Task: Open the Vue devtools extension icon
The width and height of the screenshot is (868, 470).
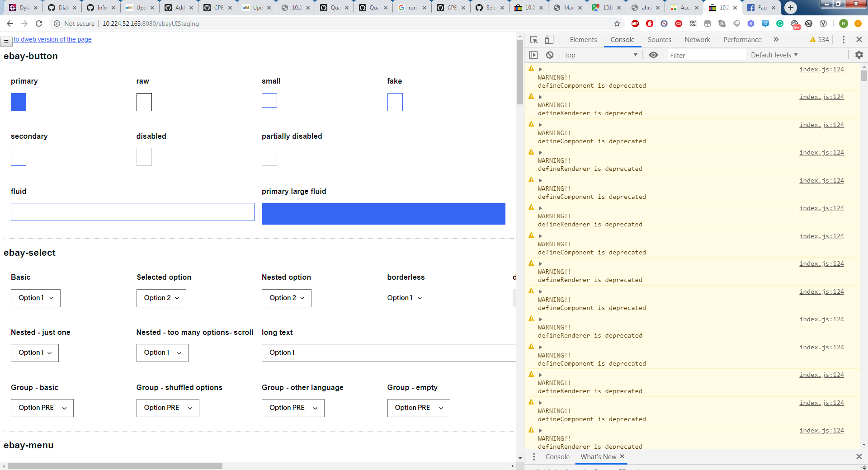Action: coord(824,23)
